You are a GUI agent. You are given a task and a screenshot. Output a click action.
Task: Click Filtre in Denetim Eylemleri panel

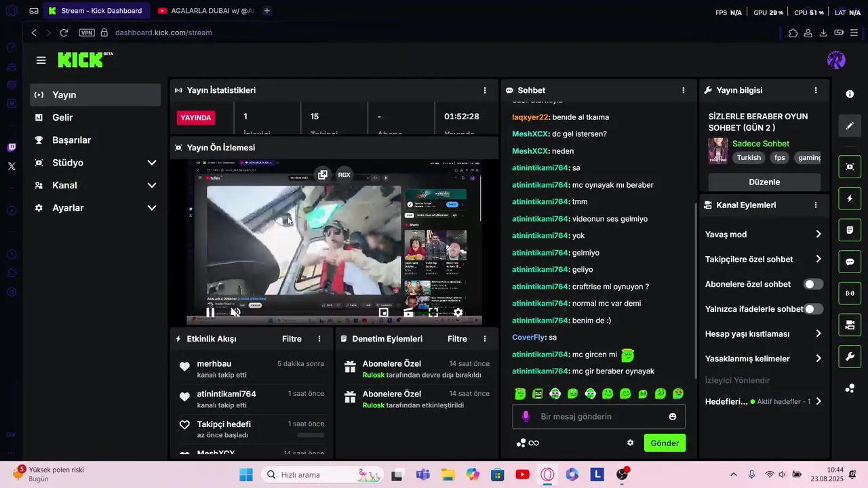457,339
